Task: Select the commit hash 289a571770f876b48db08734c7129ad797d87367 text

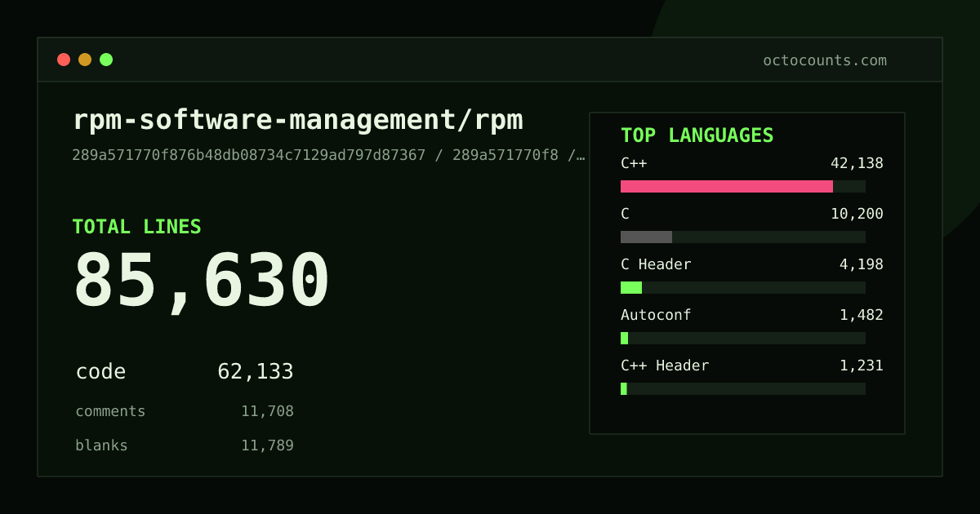Action: click(249, 155)
